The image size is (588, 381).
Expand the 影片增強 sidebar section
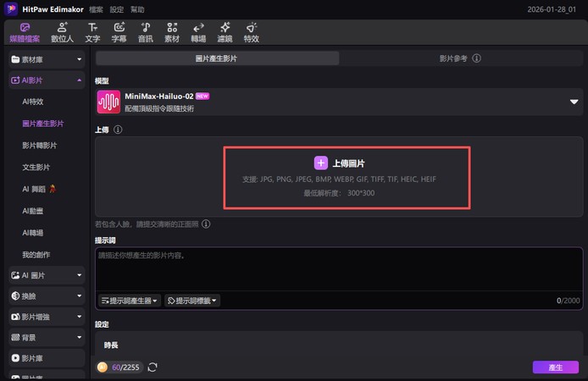pos(47,317)
